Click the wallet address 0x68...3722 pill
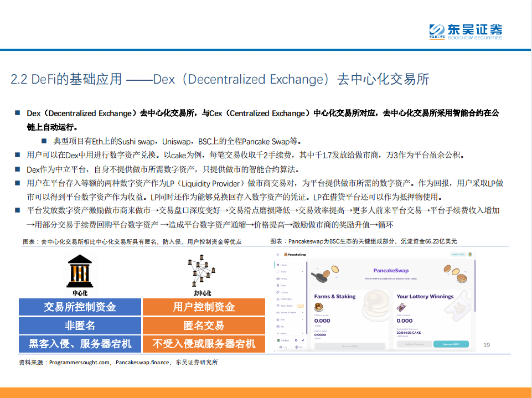 coord(458,255)
